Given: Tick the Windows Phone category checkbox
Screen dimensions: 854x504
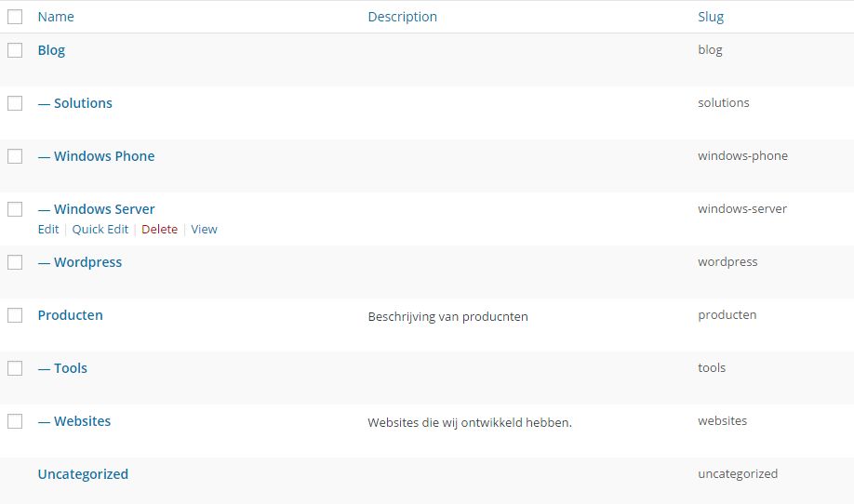Looking at the screenshot, I should click(x=15, y=156).
